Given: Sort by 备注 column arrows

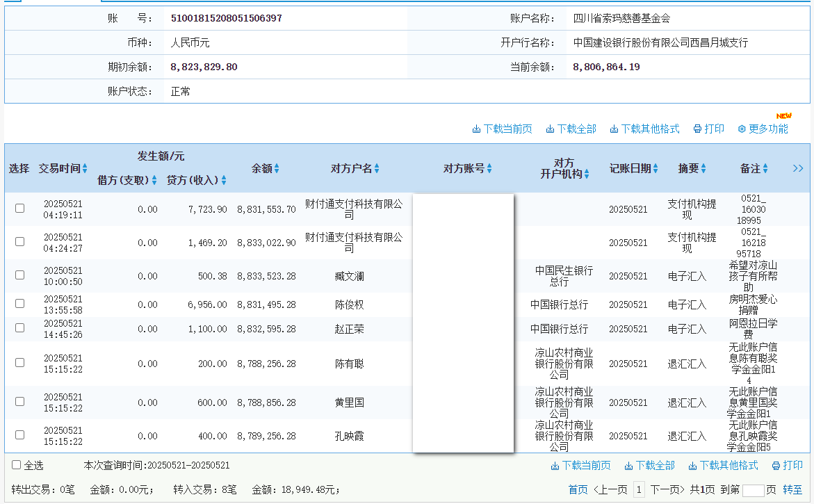Looking at the screenshot, I should 765,168.
